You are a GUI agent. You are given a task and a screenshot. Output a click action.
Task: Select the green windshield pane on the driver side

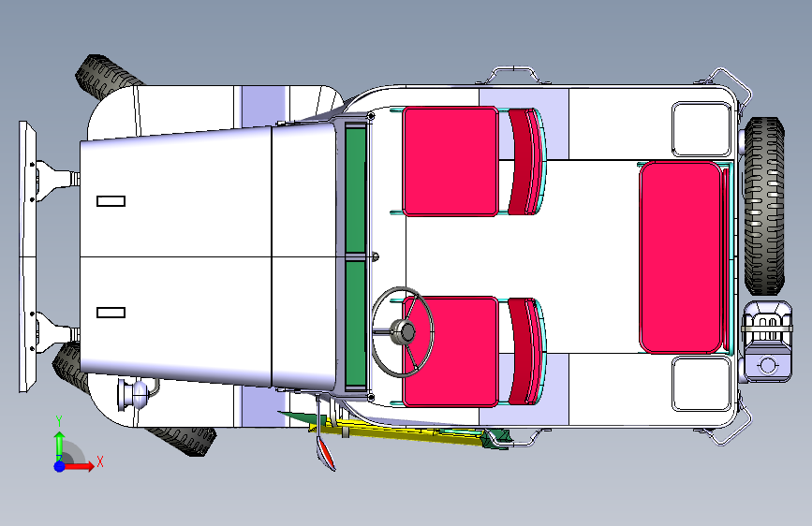(x=355, y=324)
